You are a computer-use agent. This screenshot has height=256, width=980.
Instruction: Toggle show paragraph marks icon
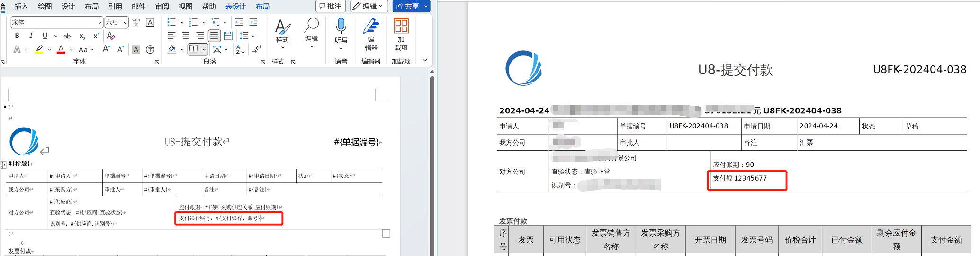(256, 49)
